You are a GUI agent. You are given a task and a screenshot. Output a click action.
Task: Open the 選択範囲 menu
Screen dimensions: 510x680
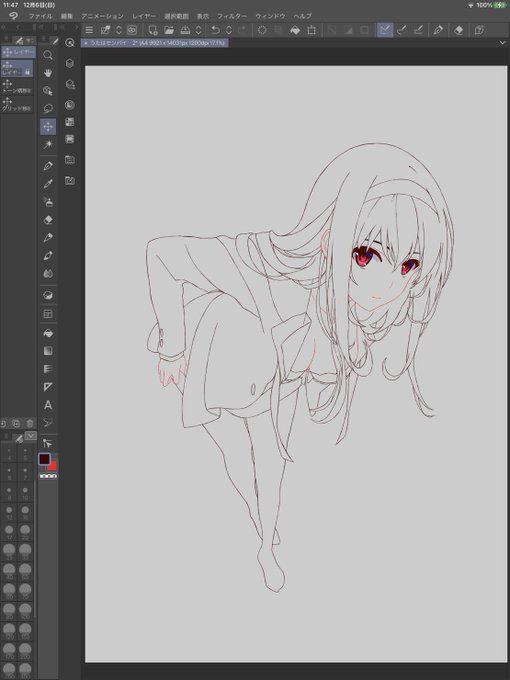click(x=176, y=16)
